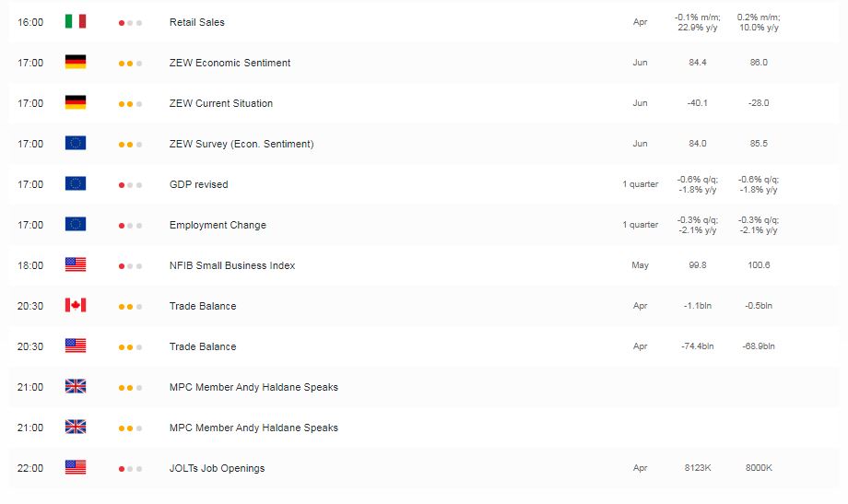Image resolution: width=848 pixels, height=504 pixels.
Task: Open the Employment Change event
Action: tap(218, 225)
